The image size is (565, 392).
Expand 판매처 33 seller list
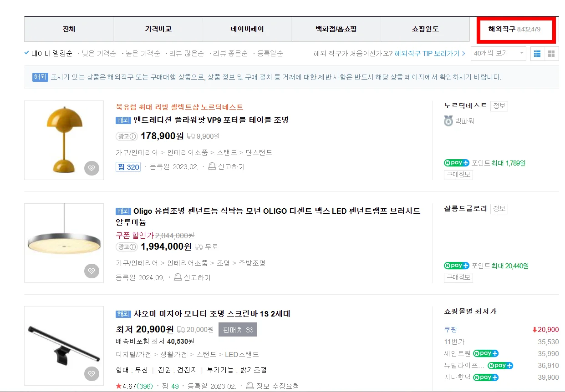click(238, 330)
